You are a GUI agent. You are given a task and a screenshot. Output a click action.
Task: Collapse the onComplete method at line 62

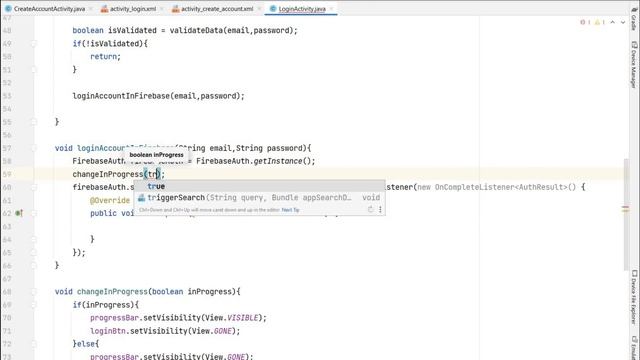(x=34, y=213)
